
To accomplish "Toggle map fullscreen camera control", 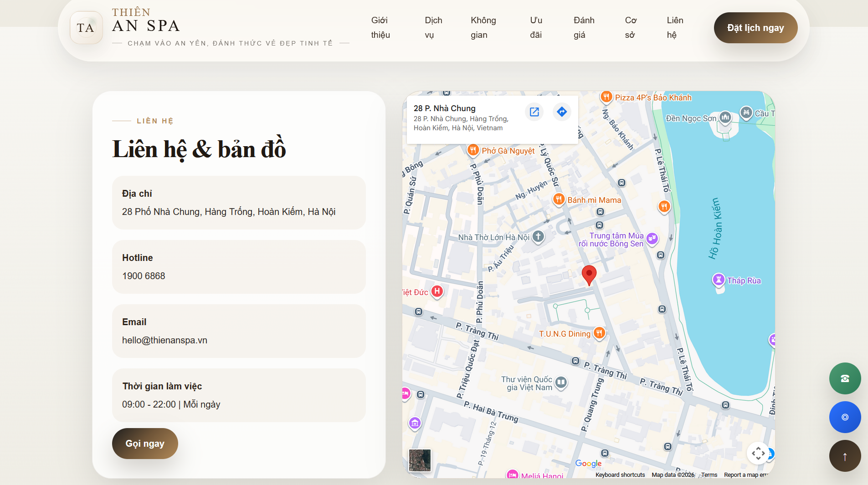I will [758, 453].
